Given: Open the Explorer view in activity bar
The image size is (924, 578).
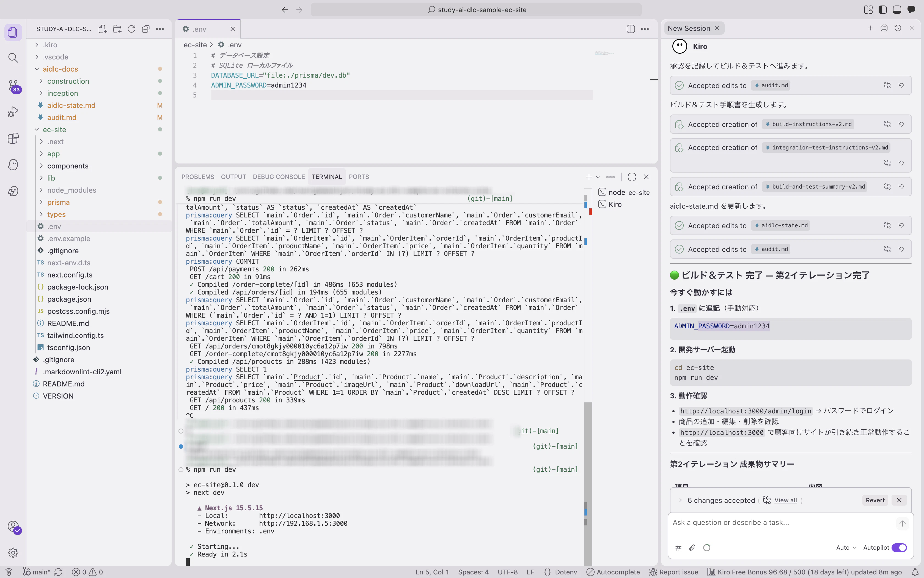Looking at the screenshot, I should point(13,32).
